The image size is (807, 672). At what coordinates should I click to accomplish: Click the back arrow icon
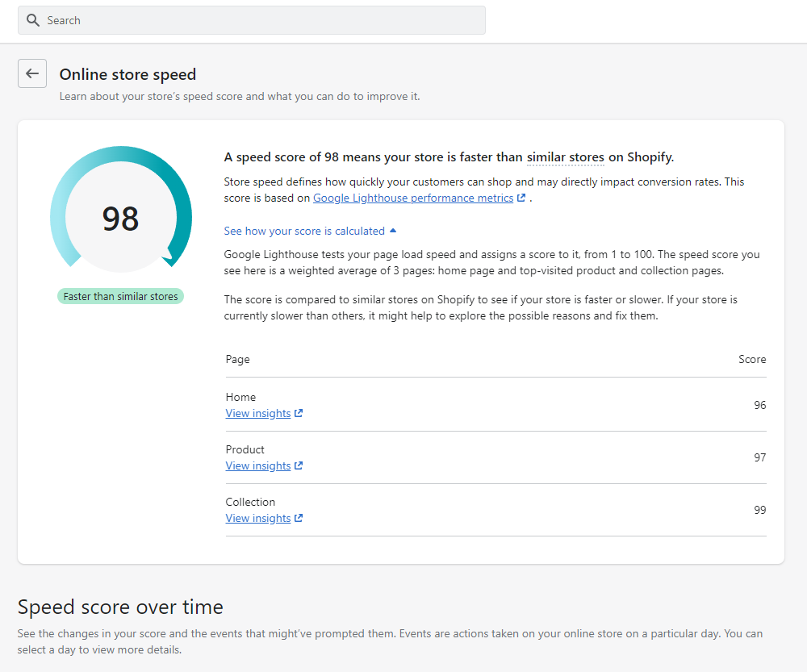31,73
